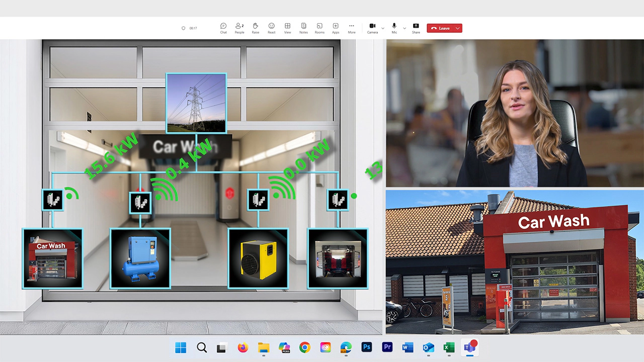Viewport: 644px width, 362px height.
Task: Click the presenter's webcam video tile
Action: (515, 113)
